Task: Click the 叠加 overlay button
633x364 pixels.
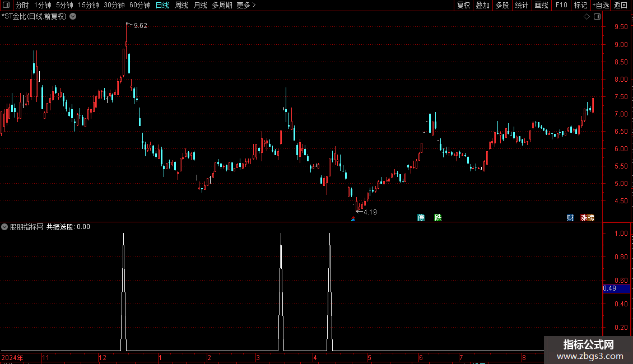Action: click(482, 5)
